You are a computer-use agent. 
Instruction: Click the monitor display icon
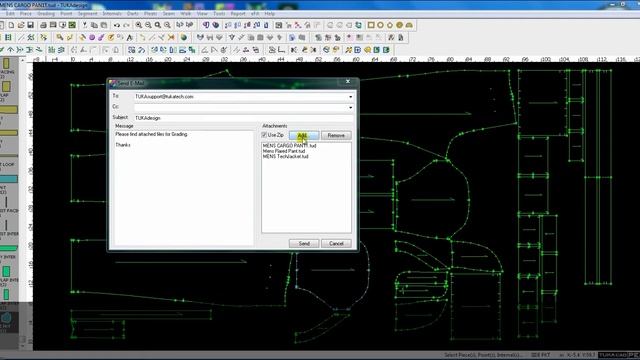coord(62,25)
